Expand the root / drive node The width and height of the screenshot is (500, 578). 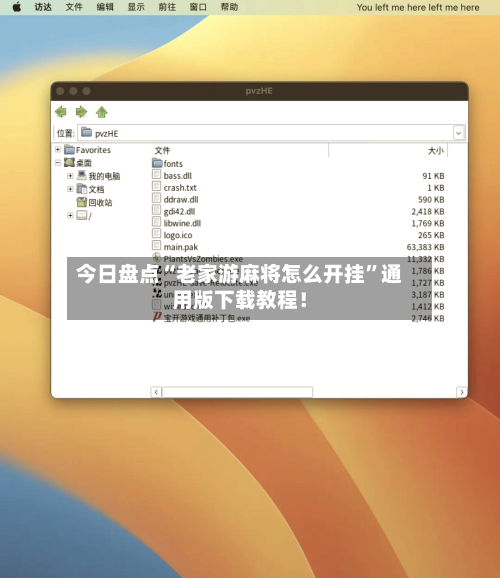pos(70,215)
